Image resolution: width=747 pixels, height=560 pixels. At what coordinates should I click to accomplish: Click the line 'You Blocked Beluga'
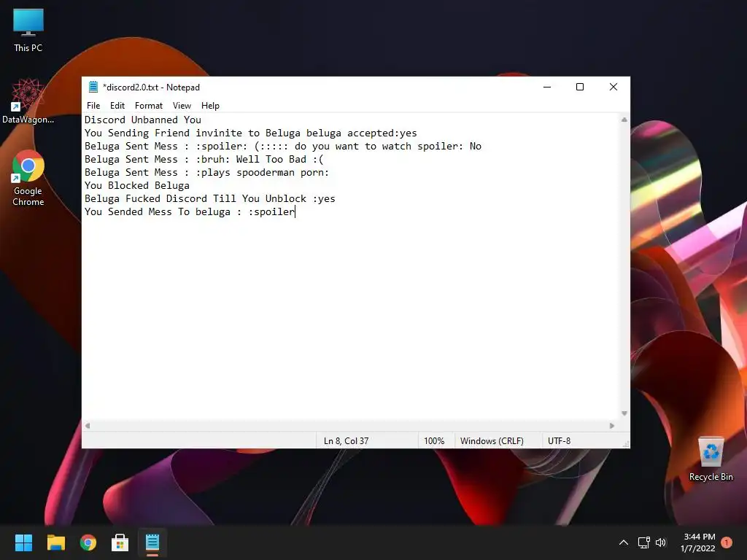click(x=137, y=186)
